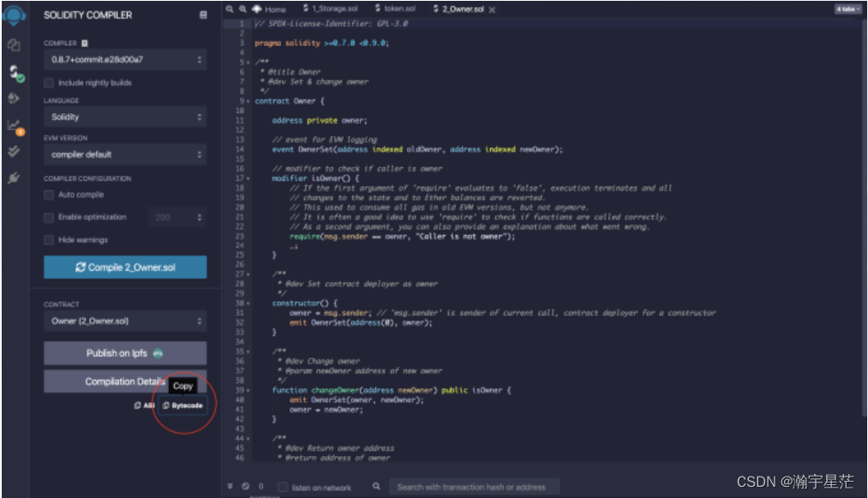Image resolution: width=868 pixels, height=498 pixels.
Task: Collapse comment fold arrow at line 35
Action: [x=248, y=351]
